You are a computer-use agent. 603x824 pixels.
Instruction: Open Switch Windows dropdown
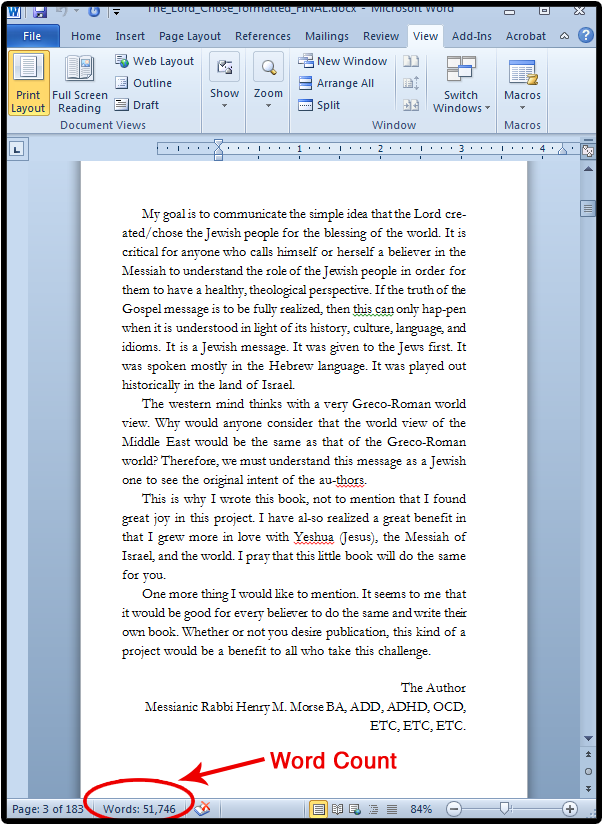[x=461, y=84]
